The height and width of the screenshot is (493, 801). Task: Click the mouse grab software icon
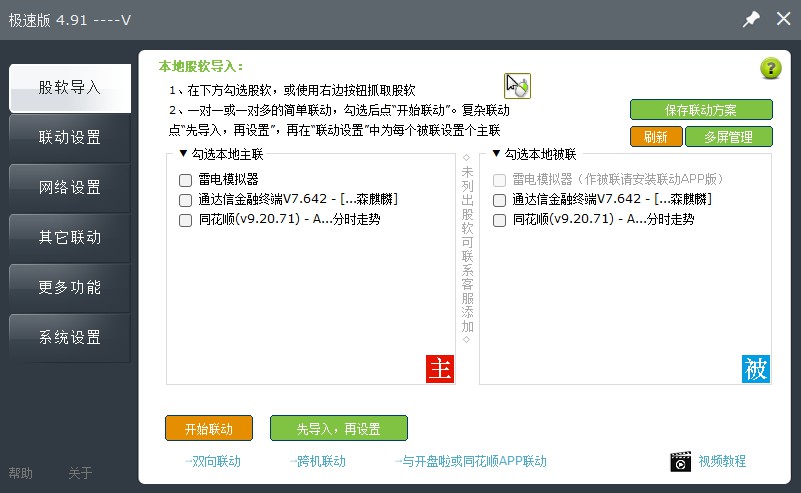[x=518, y=86]
